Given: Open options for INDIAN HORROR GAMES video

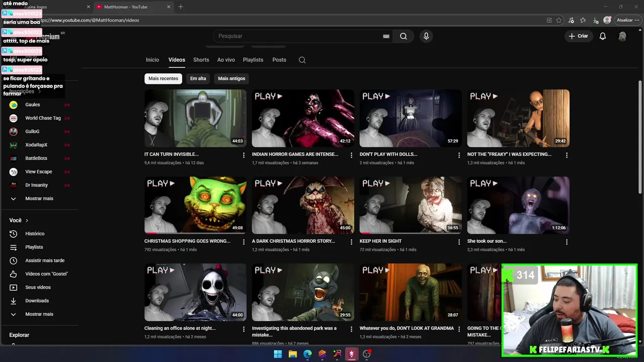Looking at the screenshot, I should coord(351,155).
